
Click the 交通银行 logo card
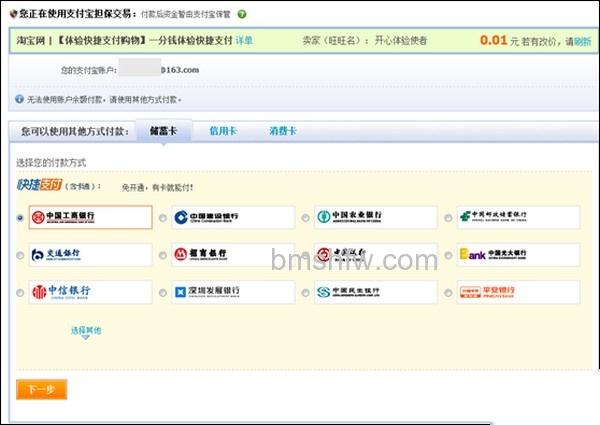point(90,255)
